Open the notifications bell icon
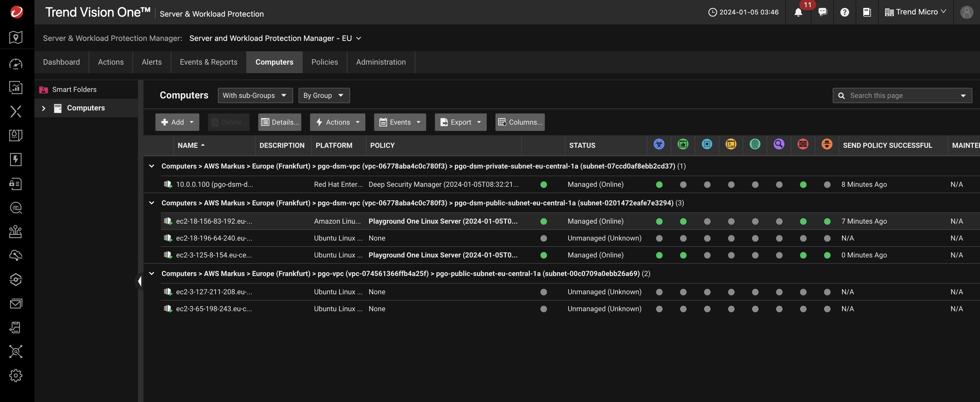980x402 pixels. (x=798, y=12)
